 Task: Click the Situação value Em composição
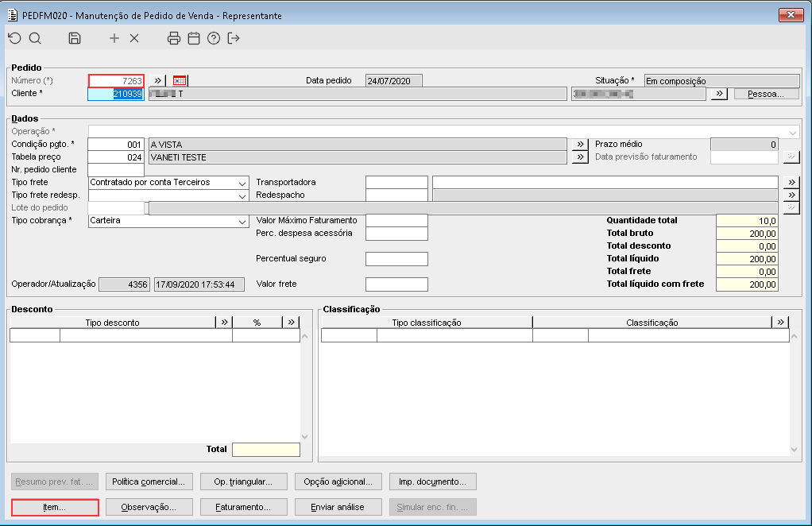pyautogui.click(x=722, y=81)
